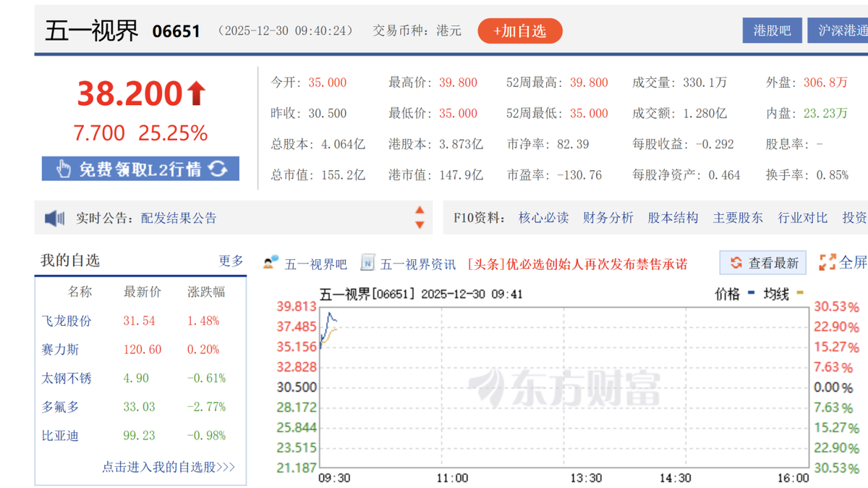Open the 配发结果公告 announcement link
This screenshot has width=868, height=488.
[x=179, y=218]
